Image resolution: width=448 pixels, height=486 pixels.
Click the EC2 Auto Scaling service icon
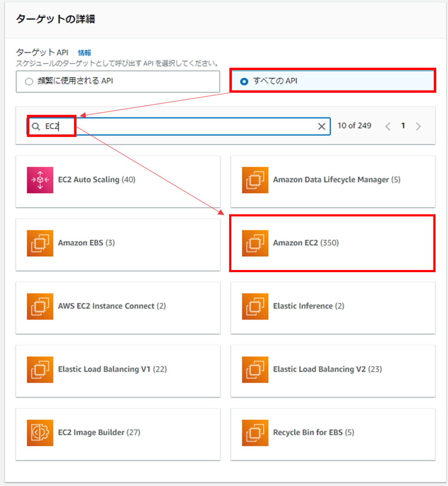40,180
